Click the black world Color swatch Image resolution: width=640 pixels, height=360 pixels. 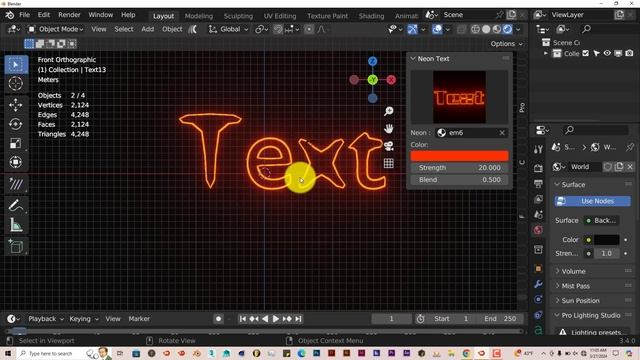tap(606, 240)
